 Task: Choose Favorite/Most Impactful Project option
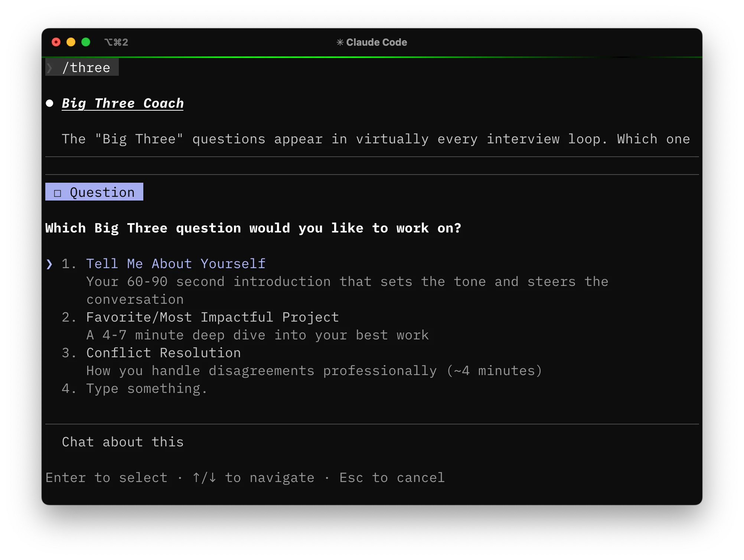pos(212,317)
